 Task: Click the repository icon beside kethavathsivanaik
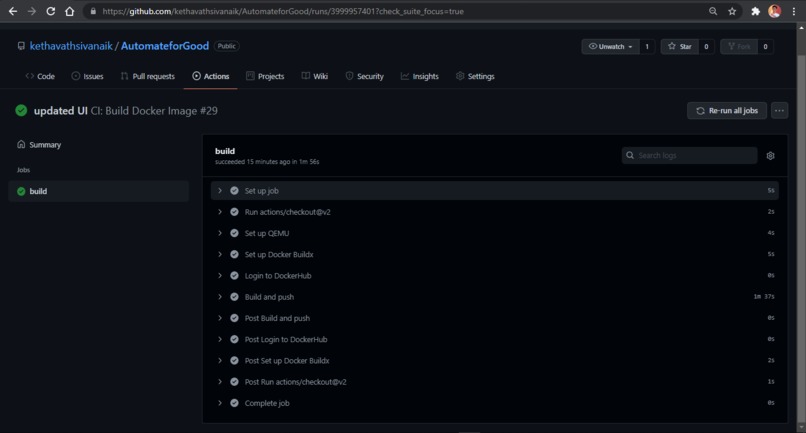pos(21,46)
